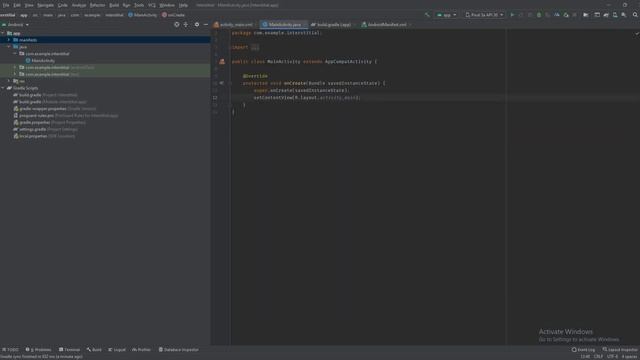This screenshot has height=360, width=640.
Task: Click the MainActivity breadcrumb in navigation bar
Action: coord(142,15)
